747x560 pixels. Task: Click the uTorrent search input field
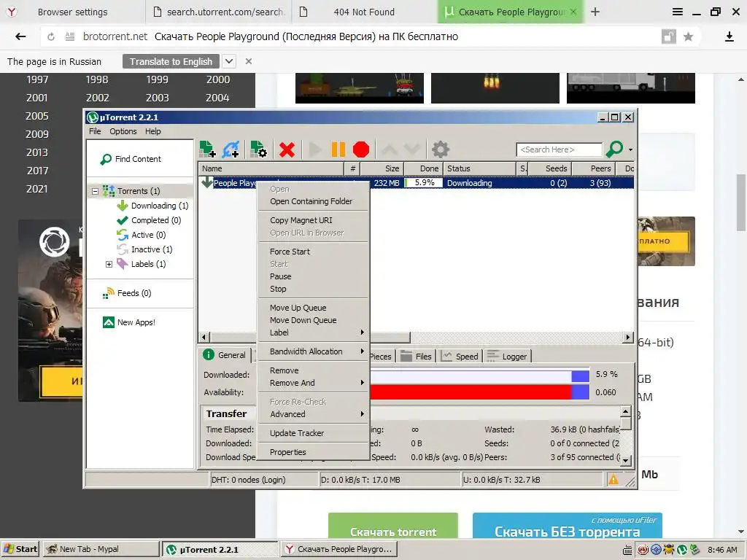pos(559,149)
